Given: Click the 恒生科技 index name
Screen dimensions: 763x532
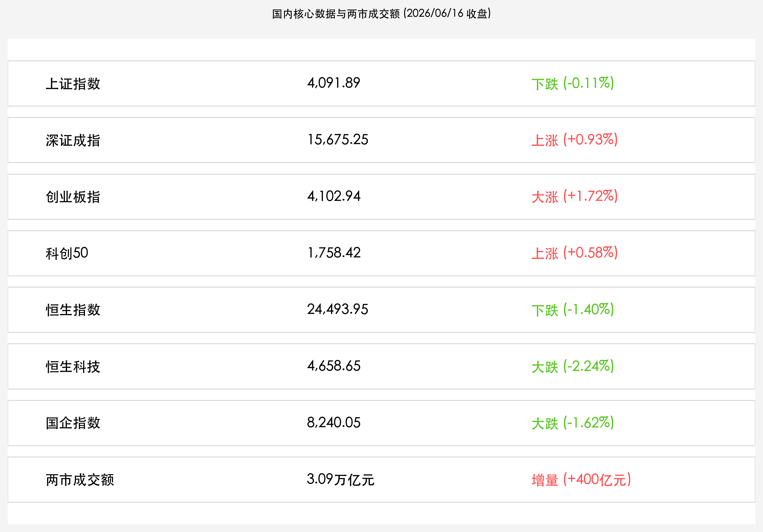Looking at the screenshot, I should pyautogui.click(x=73, y=367).
